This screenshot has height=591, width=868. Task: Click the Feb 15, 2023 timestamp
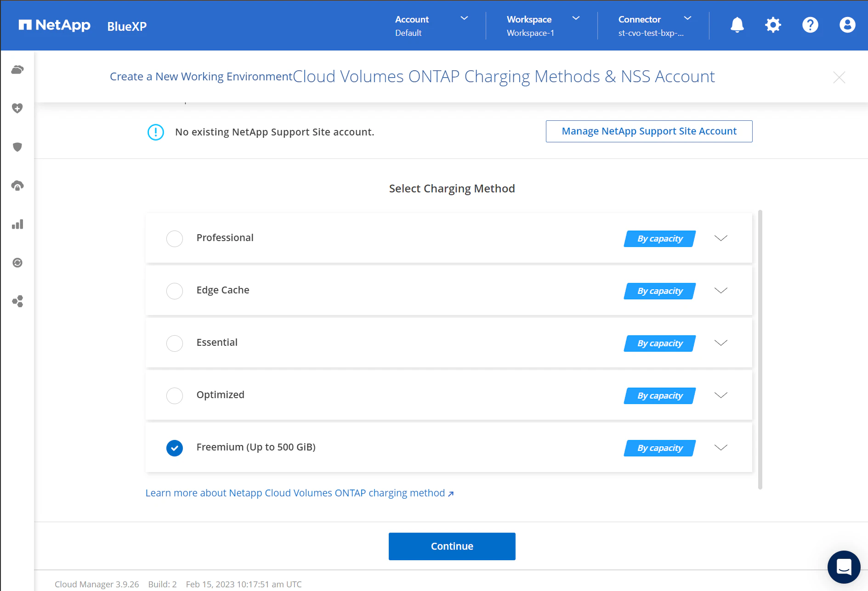[244, 584]
